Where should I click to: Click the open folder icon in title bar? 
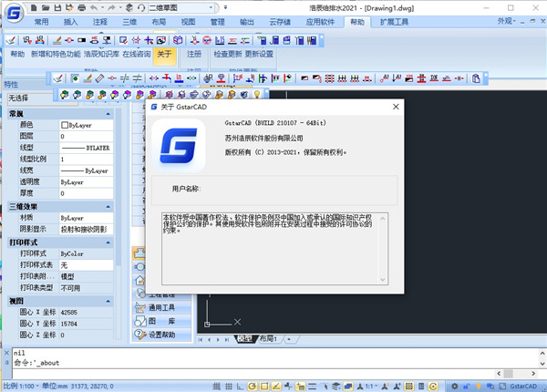(x=44, y=7)
